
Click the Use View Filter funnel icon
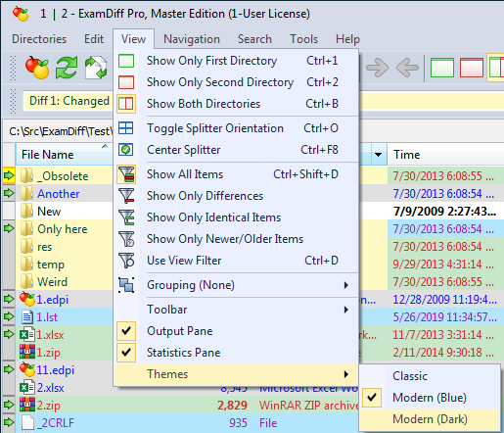(x=126, y=261)
